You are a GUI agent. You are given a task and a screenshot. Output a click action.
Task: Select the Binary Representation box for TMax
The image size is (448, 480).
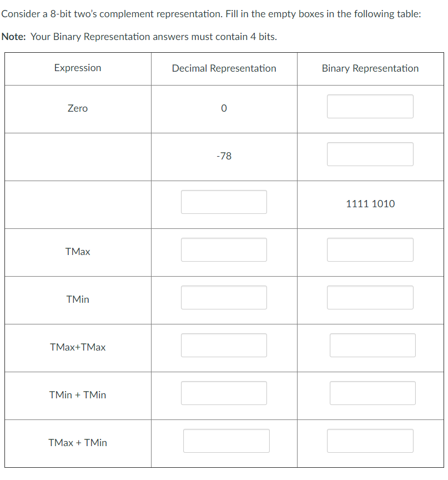click(x=370, y=249)
